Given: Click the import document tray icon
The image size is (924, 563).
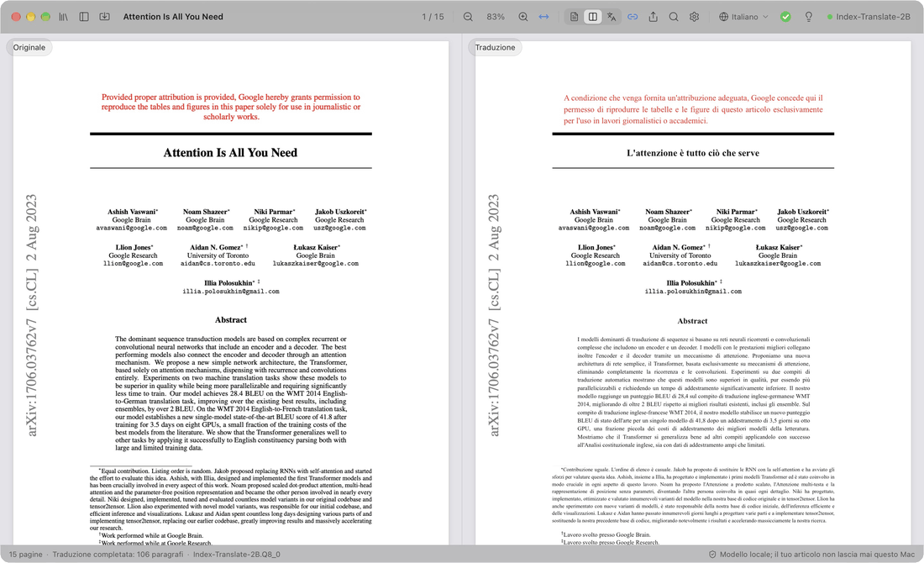Looking at the screenshot, I should click(105, 17).
